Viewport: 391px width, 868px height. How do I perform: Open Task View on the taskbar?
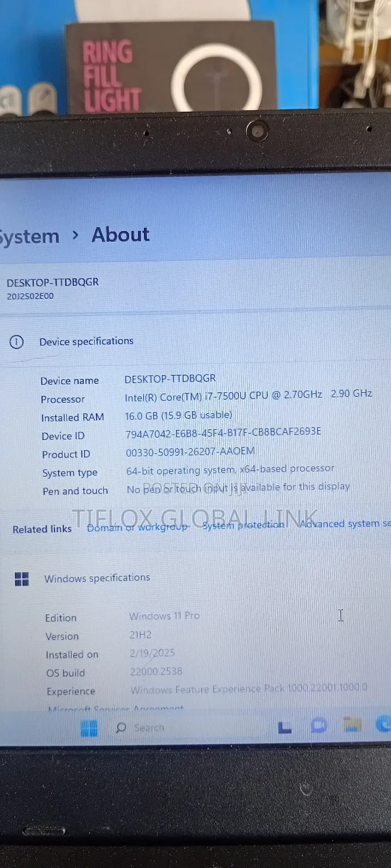coord(285,727)
